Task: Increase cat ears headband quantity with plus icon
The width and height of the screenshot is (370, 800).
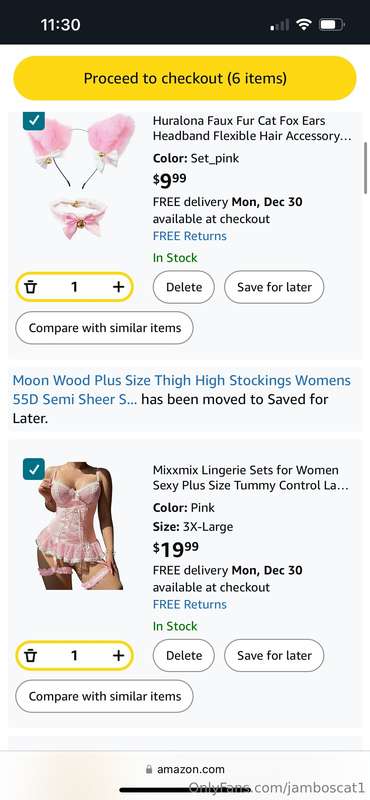Action: coord(118,287)
